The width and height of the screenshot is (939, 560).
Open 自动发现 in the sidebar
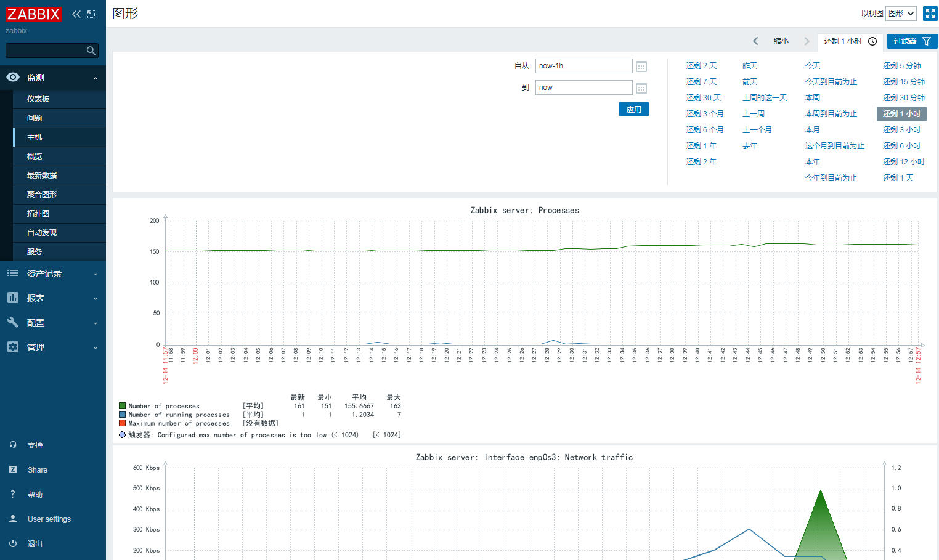(59, 233)
